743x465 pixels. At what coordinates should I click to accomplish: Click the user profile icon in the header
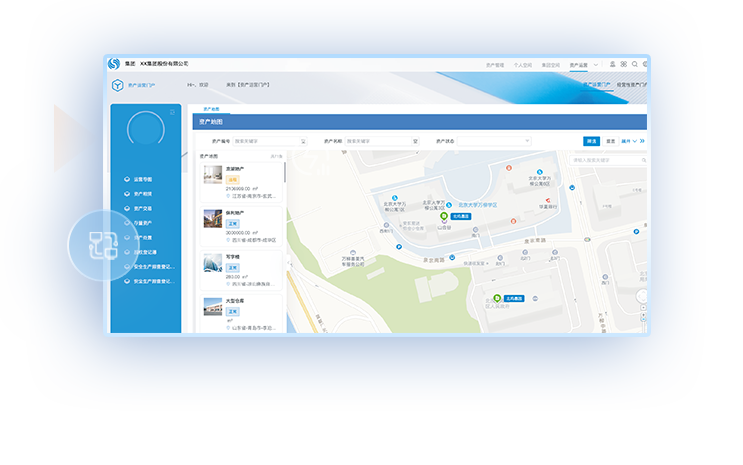coord(611,64)
